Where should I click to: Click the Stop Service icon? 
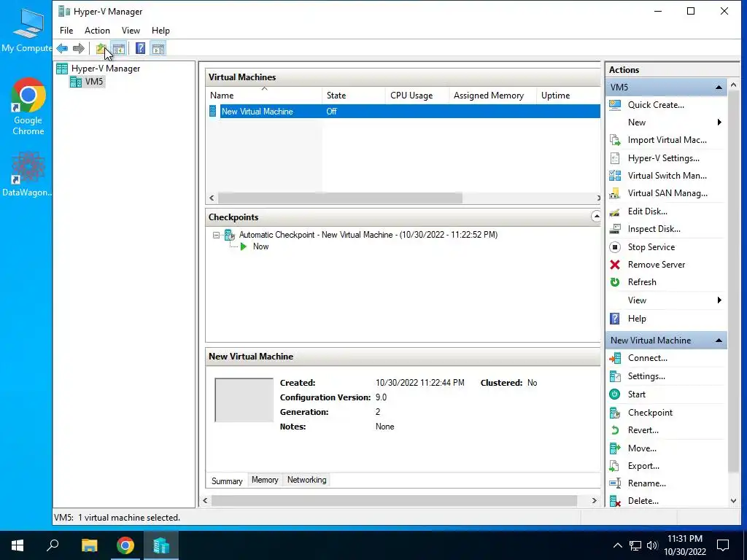click(x=615, y=247)
